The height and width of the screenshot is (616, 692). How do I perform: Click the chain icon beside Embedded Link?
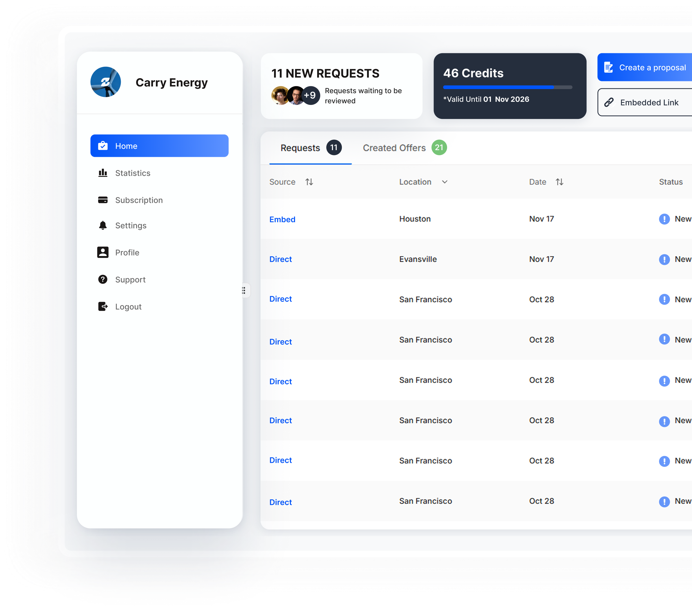pos(609,103)
